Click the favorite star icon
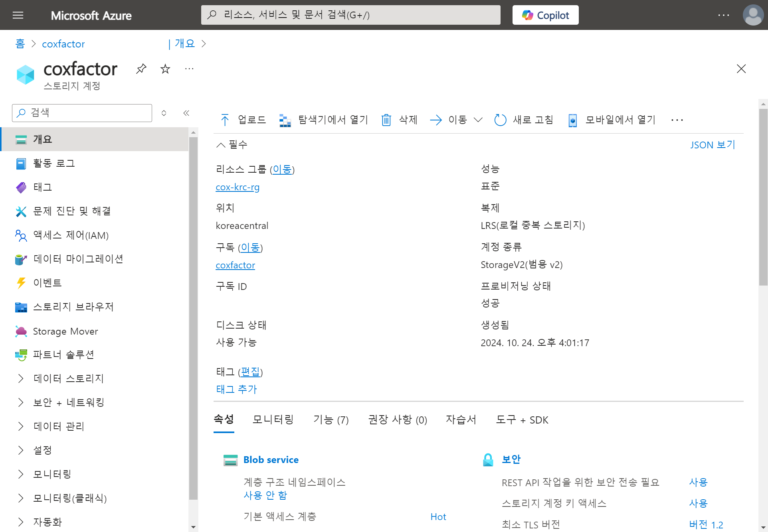 pos(165,69)
